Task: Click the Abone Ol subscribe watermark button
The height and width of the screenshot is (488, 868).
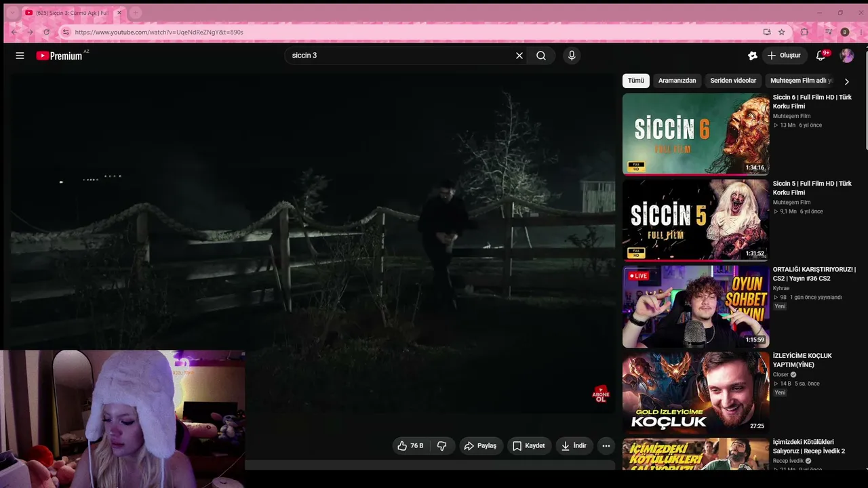Action: click(x=601, y=394)
